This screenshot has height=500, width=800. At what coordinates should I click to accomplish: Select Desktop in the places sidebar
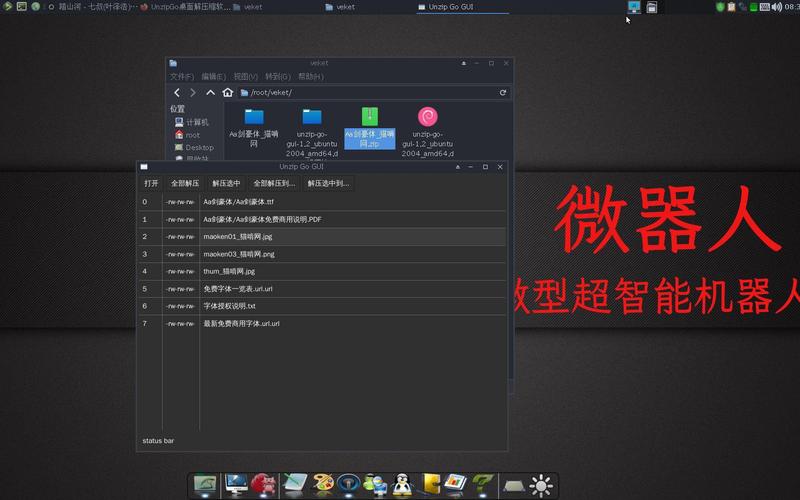(x=199, y=147)
